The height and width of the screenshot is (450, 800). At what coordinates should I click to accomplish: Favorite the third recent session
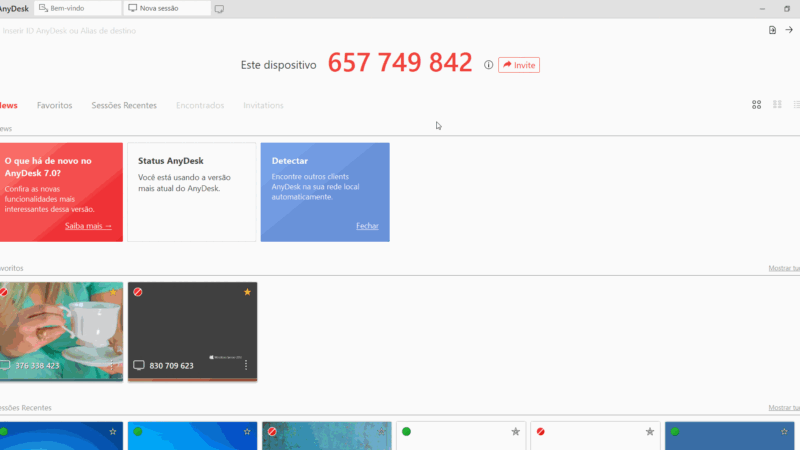(382, 432)
